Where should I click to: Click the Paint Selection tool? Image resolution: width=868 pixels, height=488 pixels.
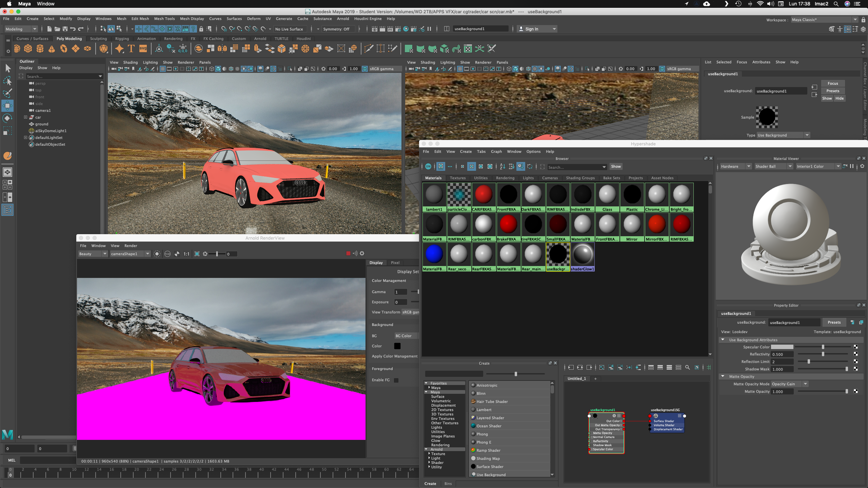(x=7, y=93)
